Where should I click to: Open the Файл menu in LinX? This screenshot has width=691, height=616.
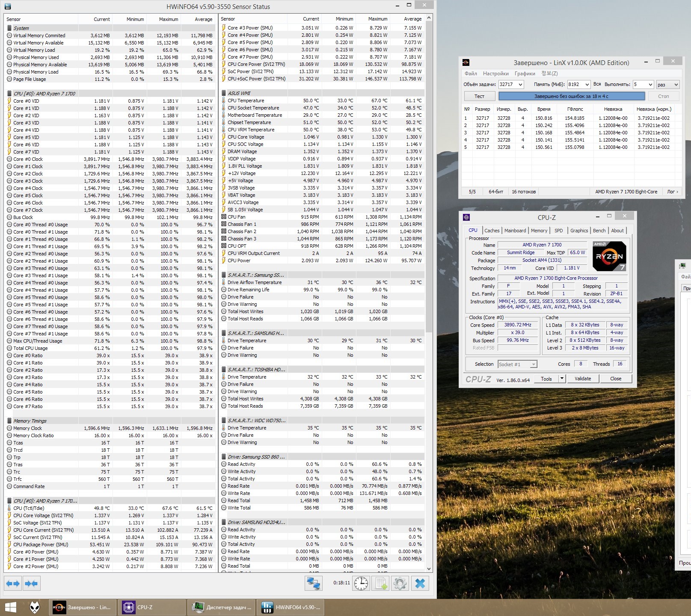[x=471, y=74]
